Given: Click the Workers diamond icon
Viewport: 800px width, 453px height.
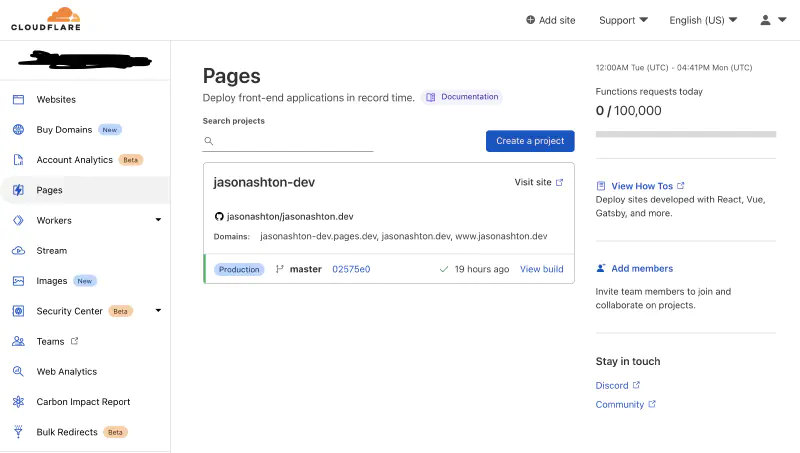Looking at the screenshot, I should 18,220.
